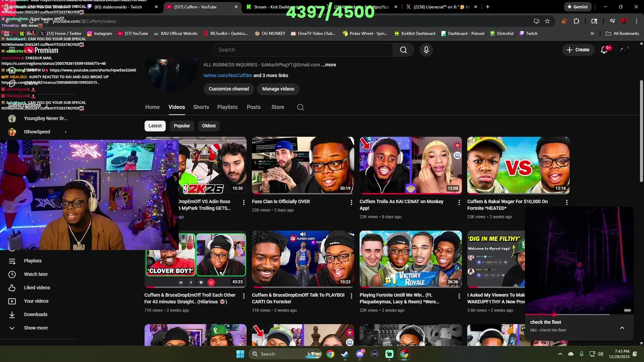Open Playing Fortnite Untill We Win video title
The image size is (644, 362).
point(400,299)
